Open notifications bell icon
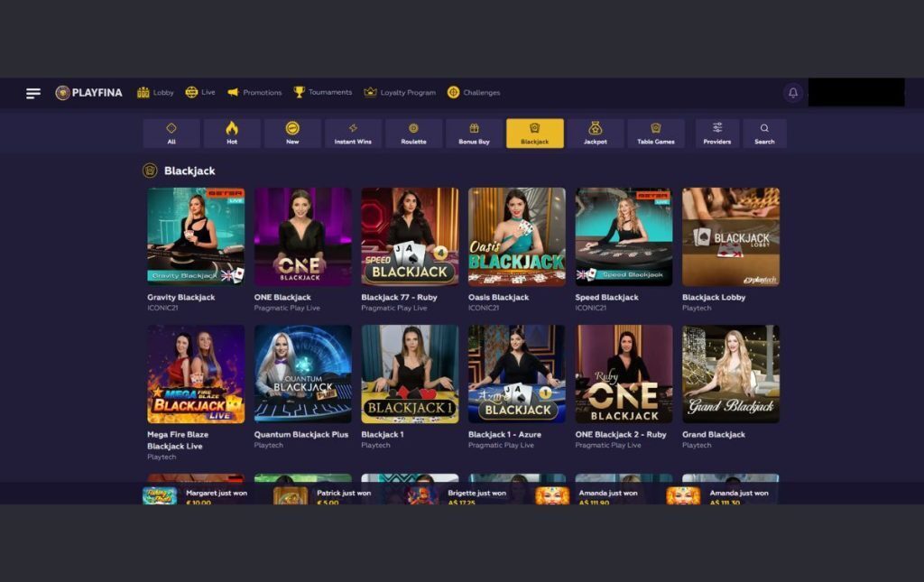924x582 pixels. click(793, 92)
